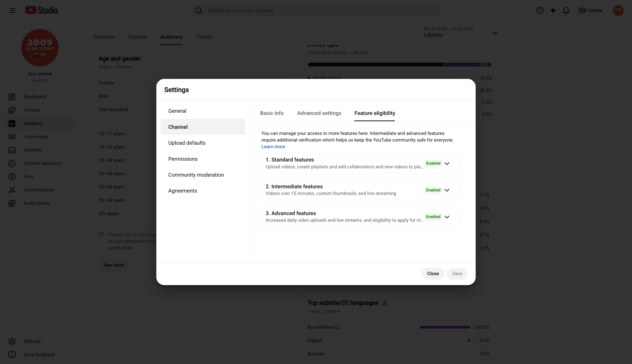Click the Enabled badge for Standard features
632x364 pixels.
click(x=433, y=164)
